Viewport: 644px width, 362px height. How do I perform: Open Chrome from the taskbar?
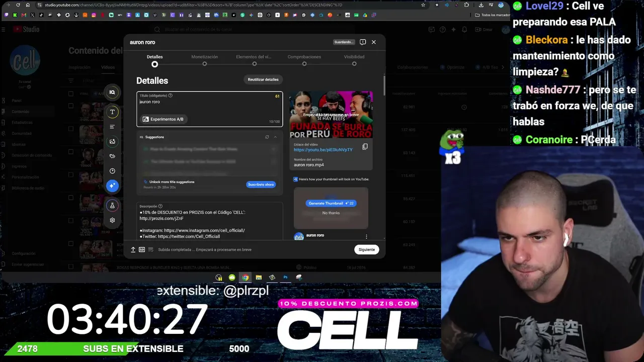(x=245, y=277)
